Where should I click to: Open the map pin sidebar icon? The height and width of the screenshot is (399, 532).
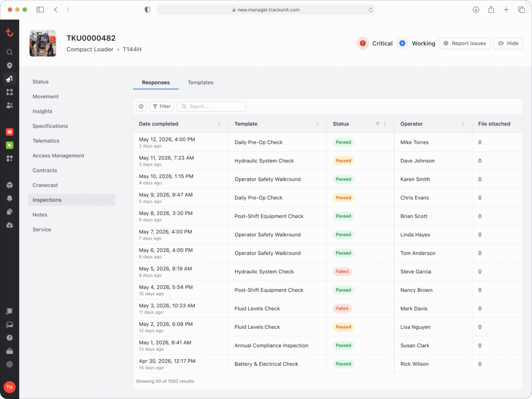tap(9, 65)
